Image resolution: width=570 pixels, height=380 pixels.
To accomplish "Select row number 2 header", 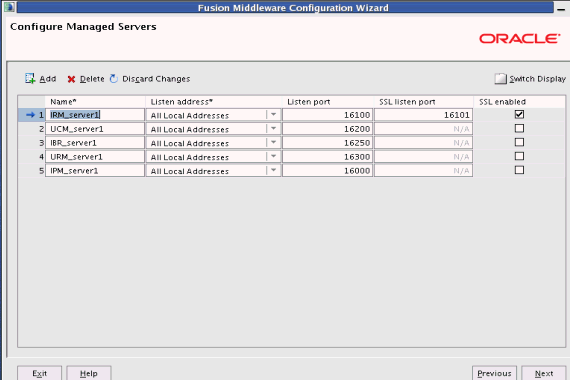I will click(32, 129).
